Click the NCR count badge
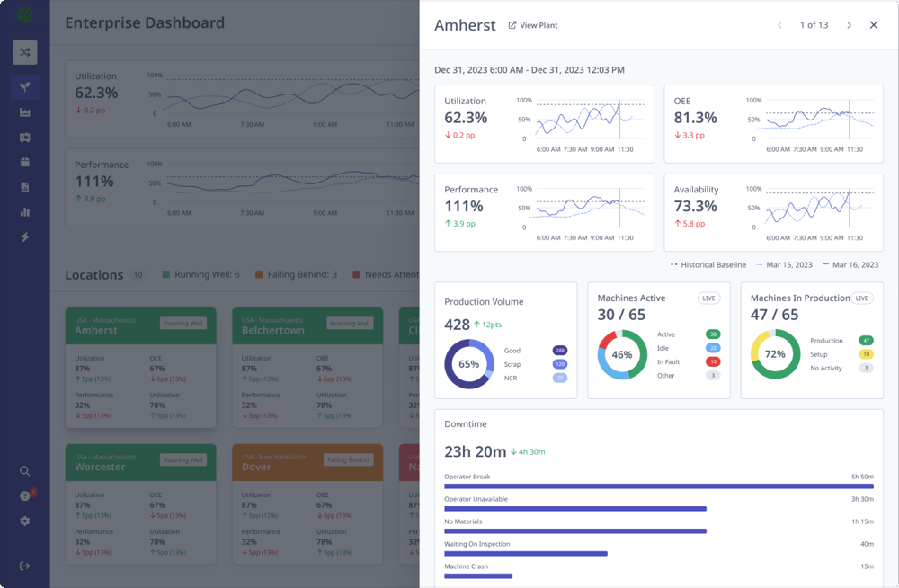The width and height of the screenshot is (899, 588). coord(560,378)
